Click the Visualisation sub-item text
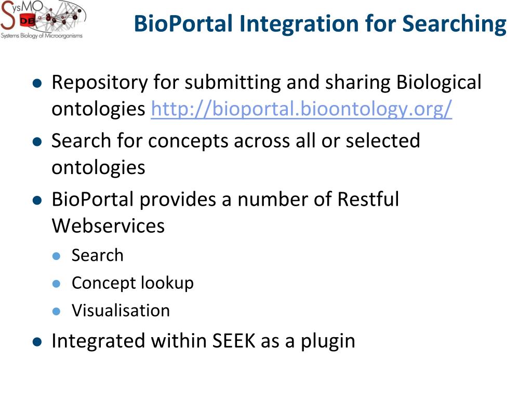The width and height of the screenshot is (532, 399). [x=121, y=311]
